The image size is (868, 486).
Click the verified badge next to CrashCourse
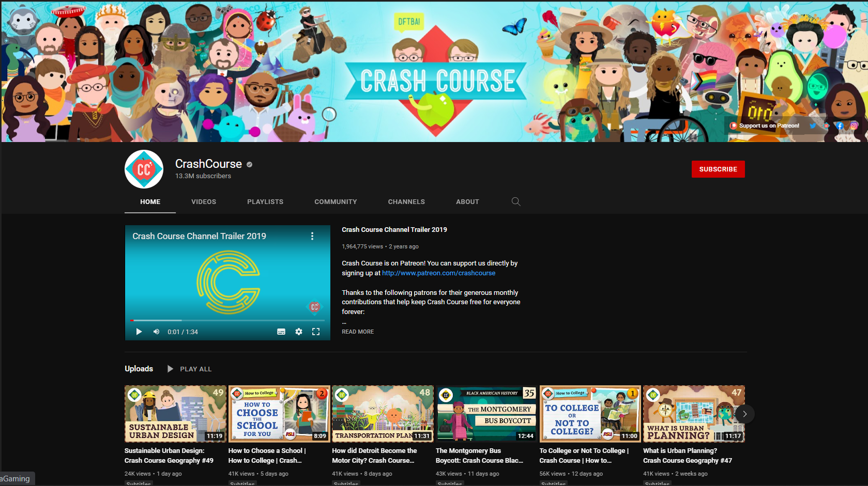click(250, 164)
